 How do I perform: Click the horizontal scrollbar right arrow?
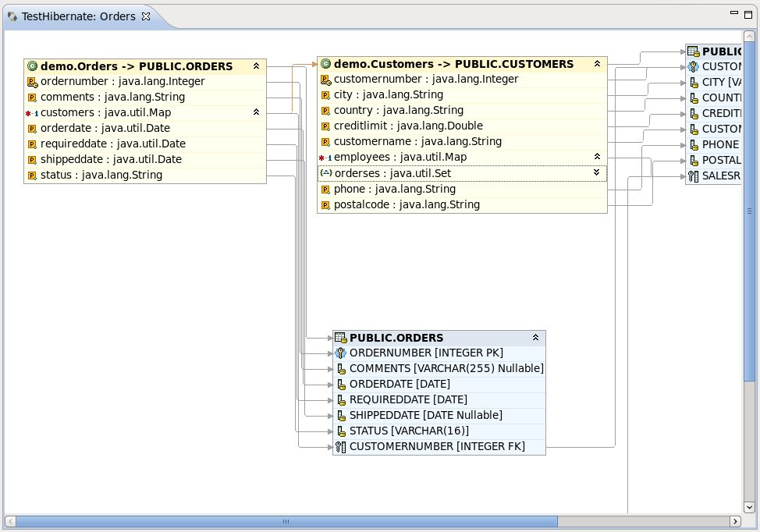pos(735,521)
